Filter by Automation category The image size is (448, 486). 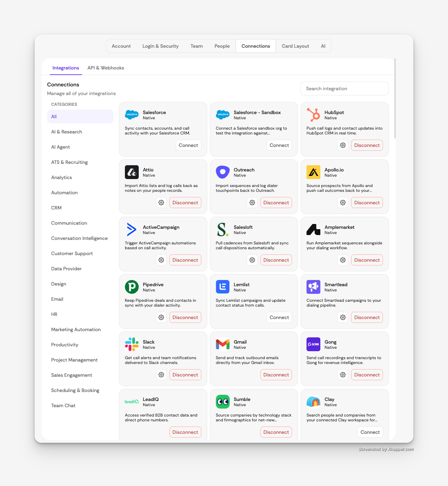pos(80,193)
